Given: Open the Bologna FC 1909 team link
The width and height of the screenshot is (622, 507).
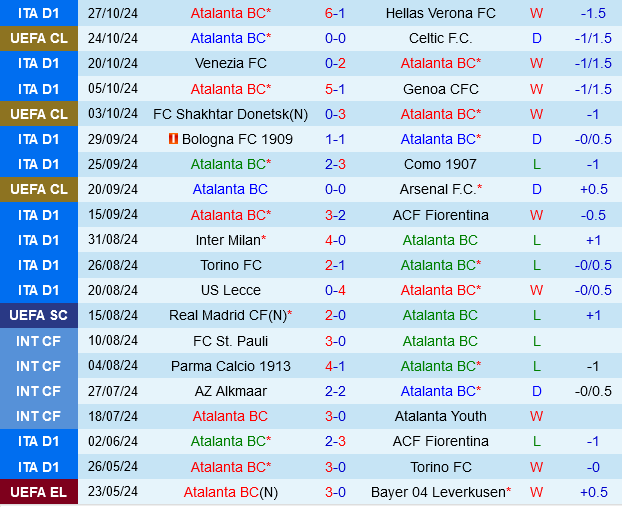Looking at the screenshot, I should click(237, 139).
